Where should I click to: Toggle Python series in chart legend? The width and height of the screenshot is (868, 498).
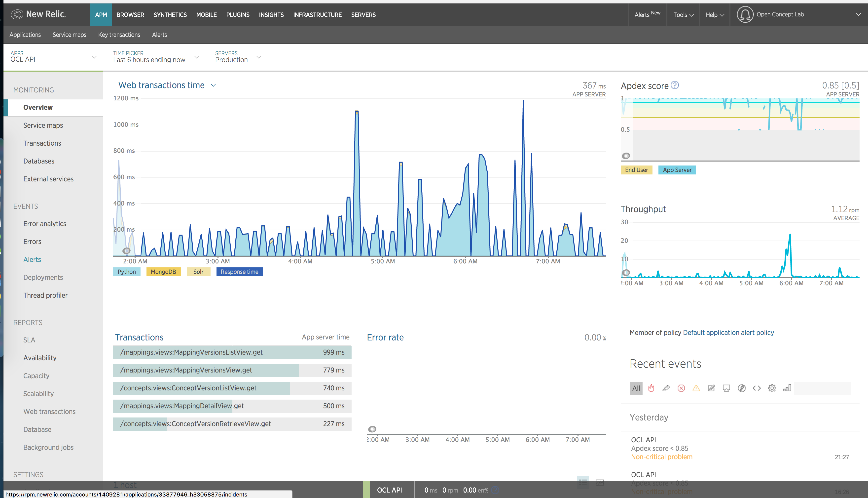tap(127, 272)
